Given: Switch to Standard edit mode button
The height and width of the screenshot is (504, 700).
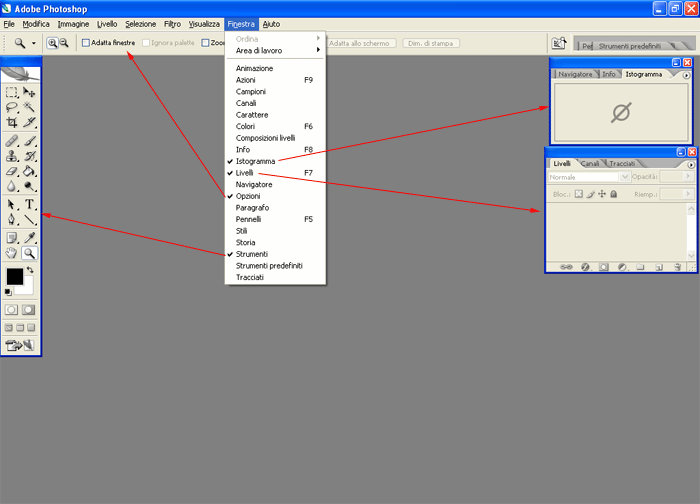Looking at the screenshot, I should [x=12, y=310].
